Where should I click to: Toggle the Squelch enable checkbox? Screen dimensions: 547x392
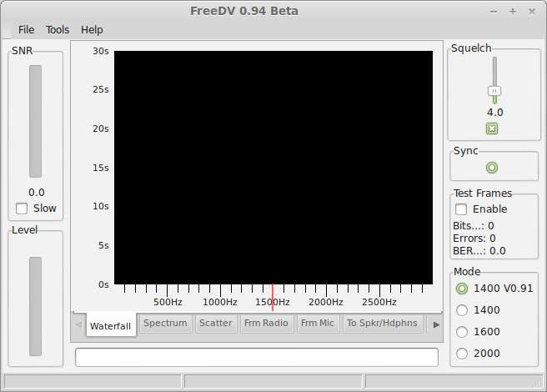pyautogui.click(x=492, y=128)
